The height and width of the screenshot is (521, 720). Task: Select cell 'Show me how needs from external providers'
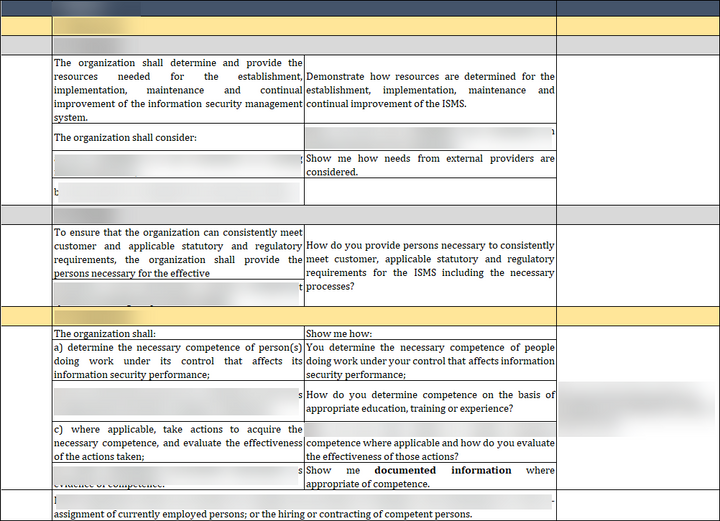coord(430,165)
